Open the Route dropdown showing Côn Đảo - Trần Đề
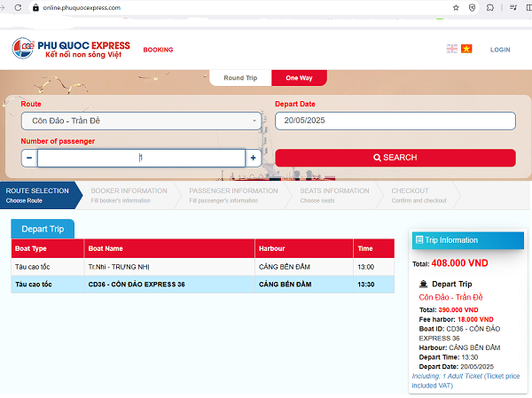532x398 pixels. tap(141, 121)
